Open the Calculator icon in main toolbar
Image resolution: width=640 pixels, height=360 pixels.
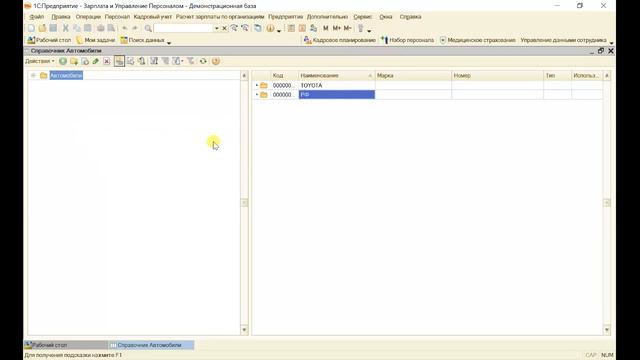coord(291,28)
